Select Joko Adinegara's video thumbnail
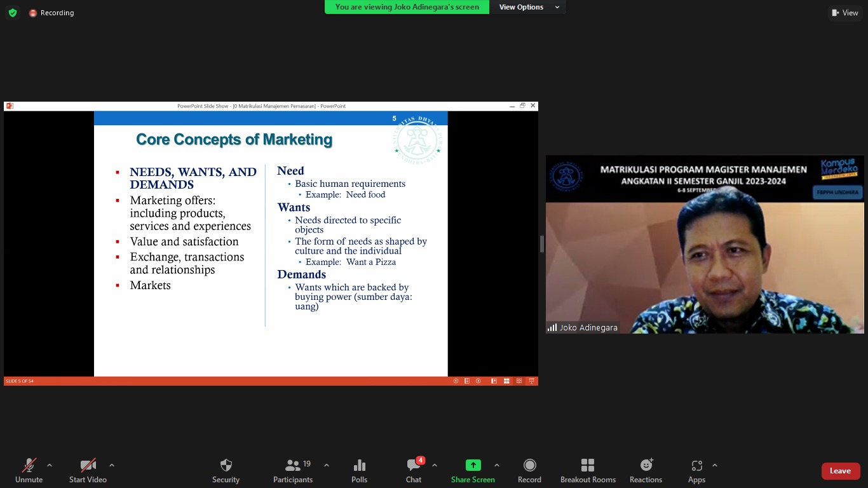Image resolution: width=868 pixels, height=488 pixels. (705, 245)
